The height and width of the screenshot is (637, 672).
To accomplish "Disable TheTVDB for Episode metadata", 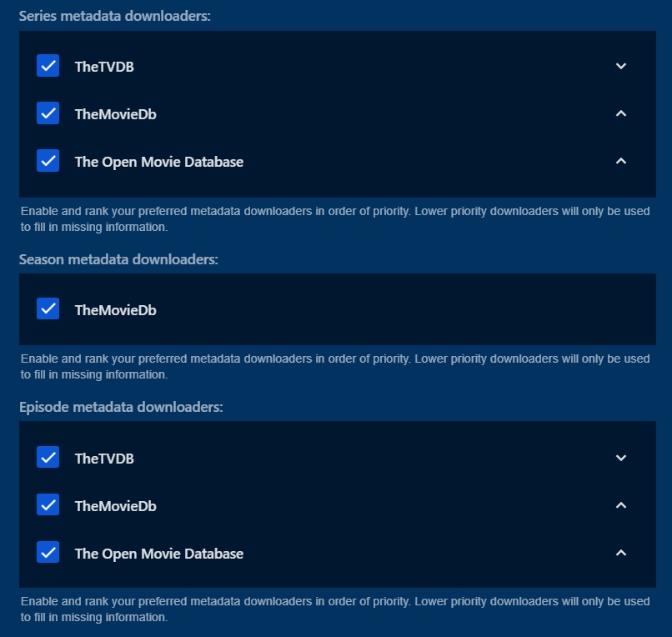I will (48, 458).
